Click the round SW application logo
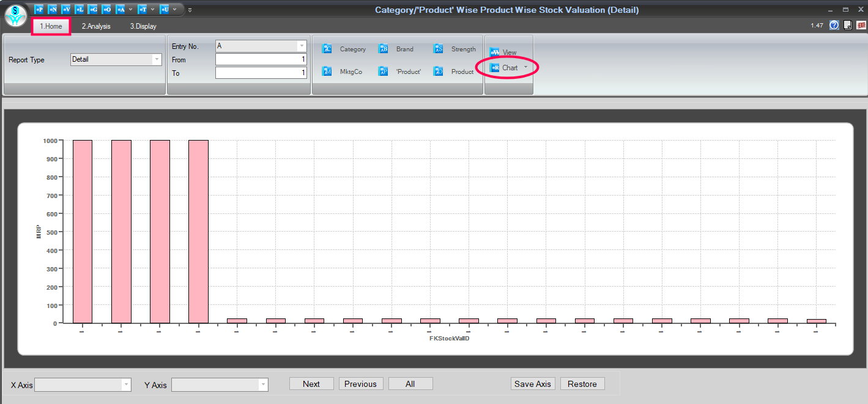Screen dimensions: 868x404 tap(15, 15)
